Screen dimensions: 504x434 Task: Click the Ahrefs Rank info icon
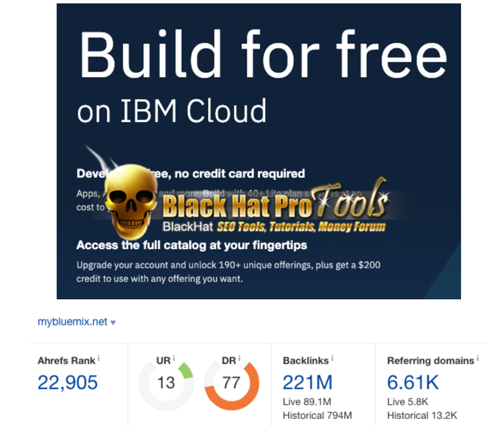coord(98,358)
